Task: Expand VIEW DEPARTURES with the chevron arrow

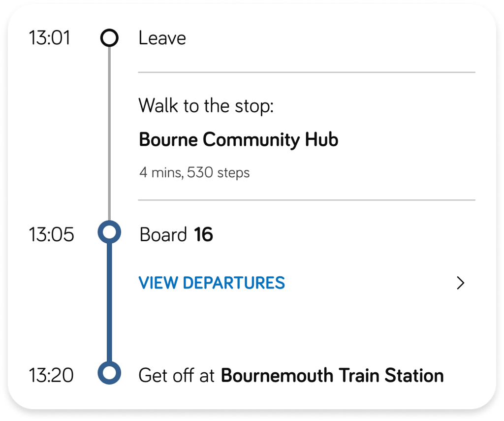Action: 461,283
